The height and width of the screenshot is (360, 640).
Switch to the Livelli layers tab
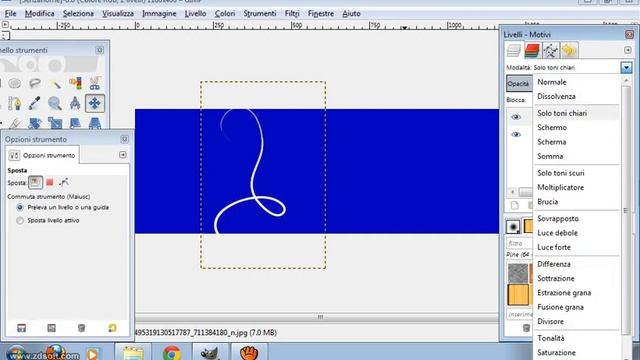coord(513,50)
